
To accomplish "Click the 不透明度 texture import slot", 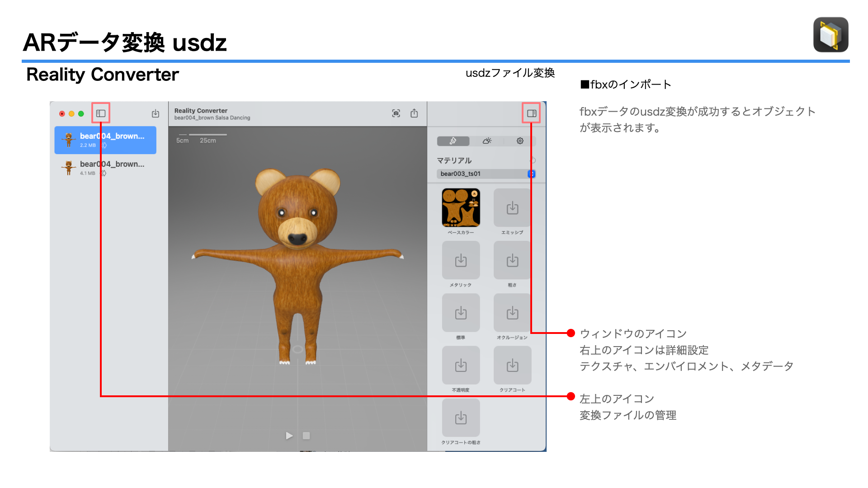I will point(461,365).
